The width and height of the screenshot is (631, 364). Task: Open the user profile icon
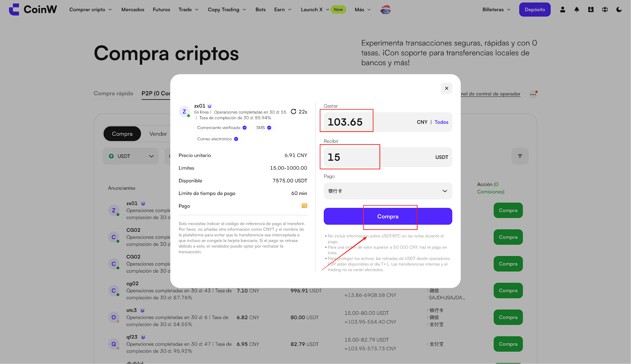562,9
